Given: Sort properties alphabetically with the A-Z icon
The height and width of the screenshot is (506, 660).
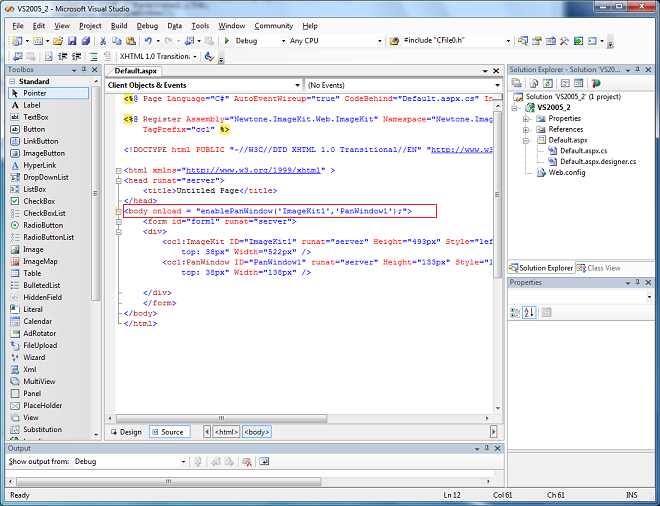Looking at the screenshot, I should point(529,312).
